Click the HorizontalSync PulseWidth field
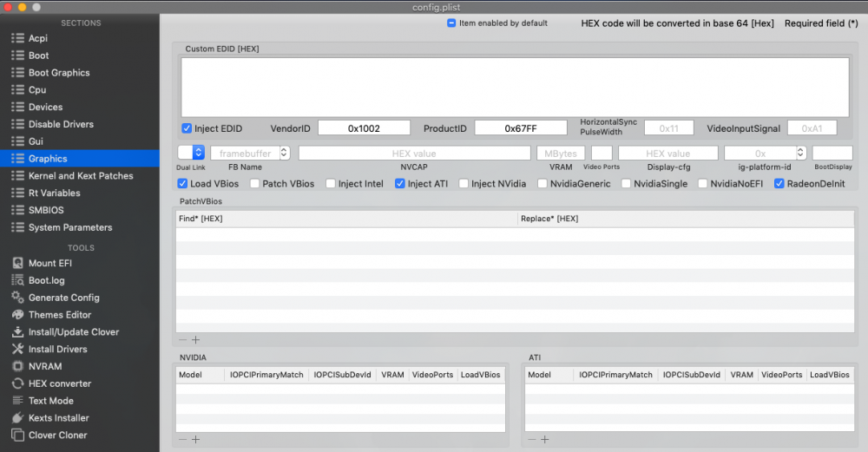Image resolution: width=868 pixels, height=452 pixels. tap(668, 128)
